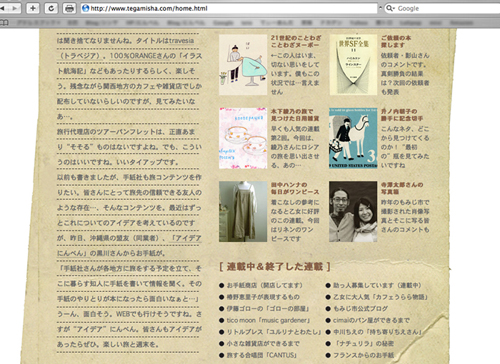The width and height of the screenshot is (500, 364).
Task: Open cimaiのパン屋ができるまで link
Action: [371, 320]
